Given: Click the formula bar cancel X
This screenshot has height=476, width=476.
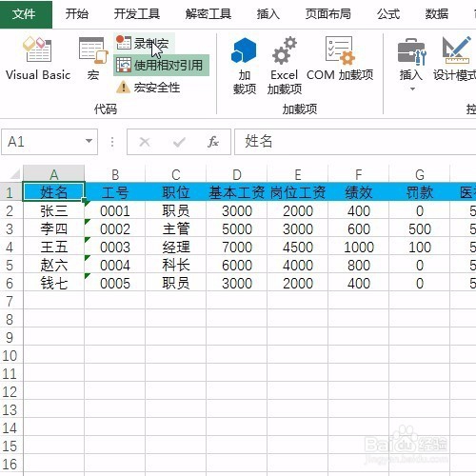Looking at the screenshot, I should (145, 142).
